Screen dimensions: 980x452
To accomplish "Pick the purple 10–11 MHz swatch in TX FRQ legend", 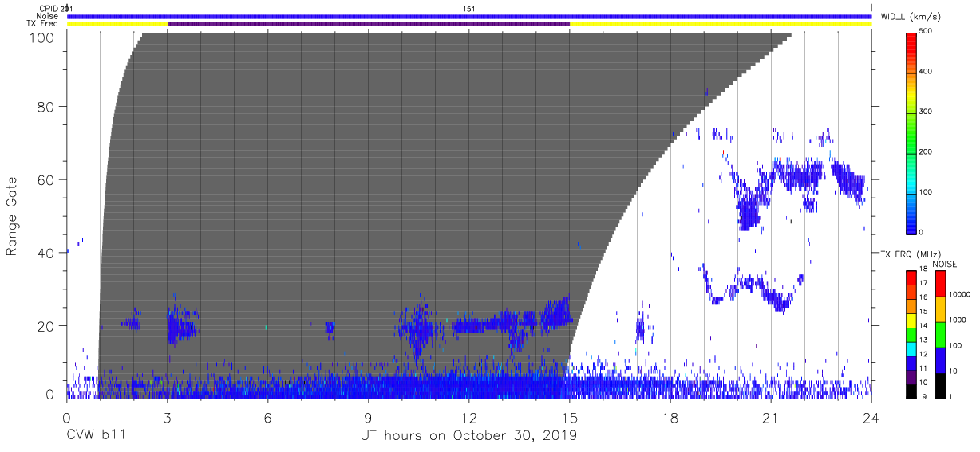I will [911, 376].
